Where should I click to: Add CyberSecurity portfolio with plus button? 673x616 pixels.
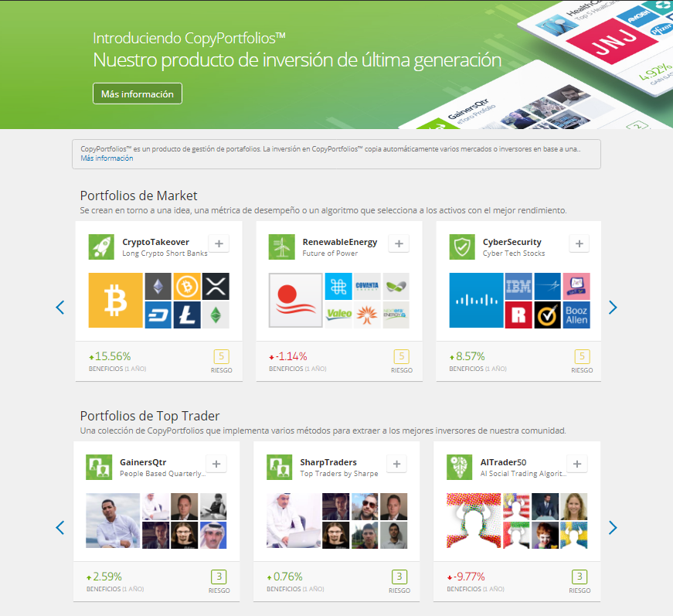[580, 243]
